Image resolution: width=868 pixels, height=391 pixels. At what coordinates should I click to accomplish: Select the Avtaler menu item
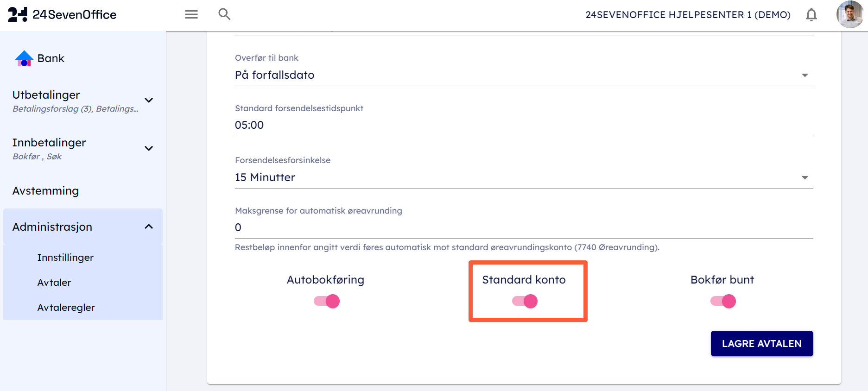[54, 283]
